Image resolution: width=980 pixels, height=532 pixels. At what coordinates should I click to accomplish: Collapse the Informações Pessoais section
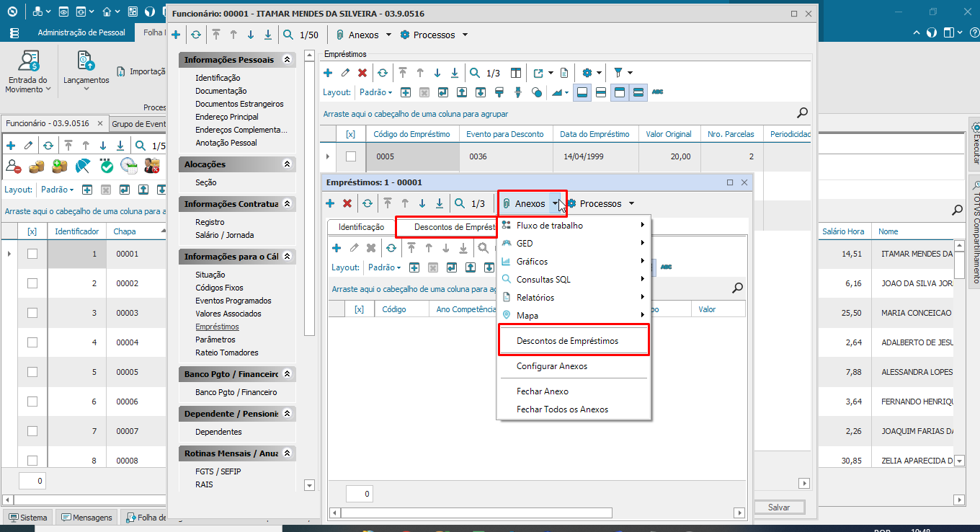288,60
